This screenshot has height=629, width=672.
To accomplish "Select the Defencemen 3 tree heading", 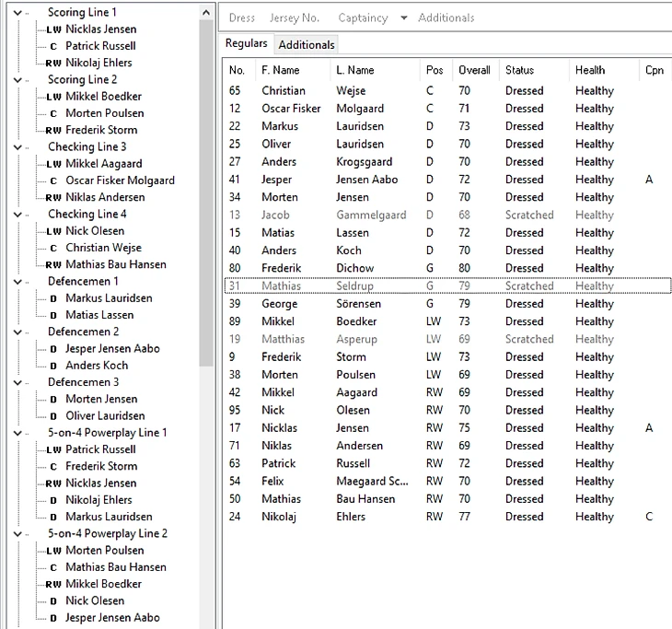I will pos(83,382).
